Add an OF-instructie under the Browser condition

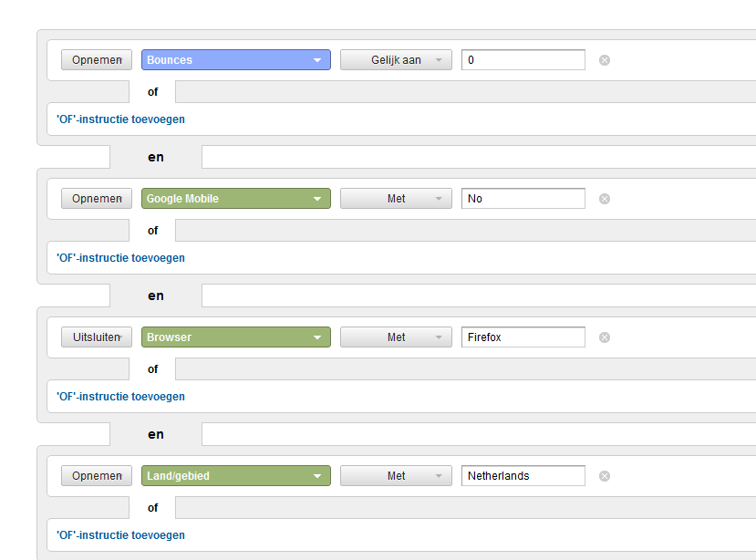(120, 397)
